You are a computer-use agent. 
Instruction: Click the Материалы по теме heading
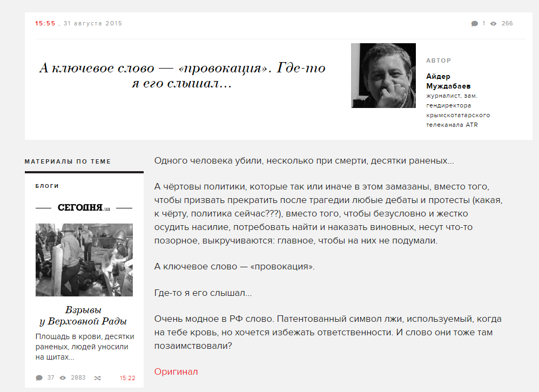coord(68,161)
